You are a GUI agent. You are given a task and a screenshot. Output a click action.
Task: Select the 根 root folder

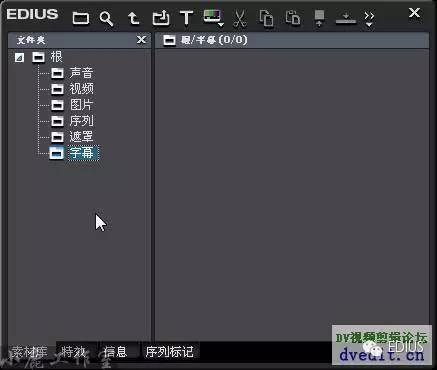click(56, 57)
